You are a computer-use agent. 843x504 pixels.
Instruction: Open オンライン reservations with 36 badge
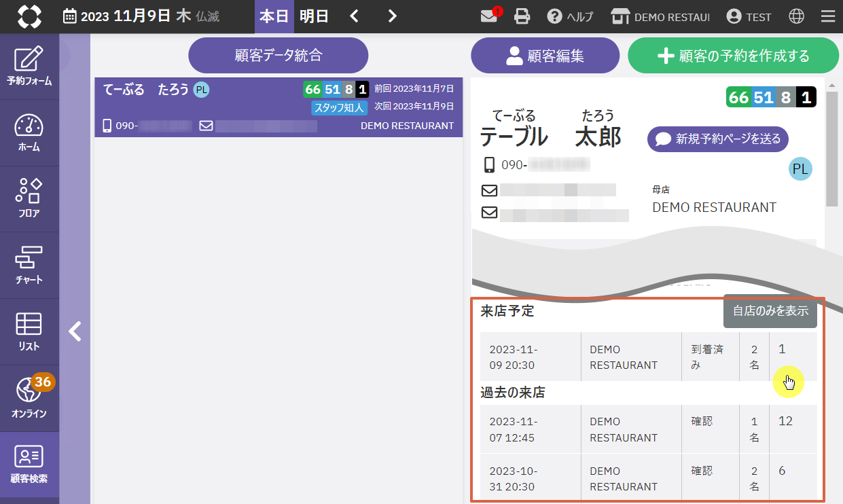tap(29, 398)
